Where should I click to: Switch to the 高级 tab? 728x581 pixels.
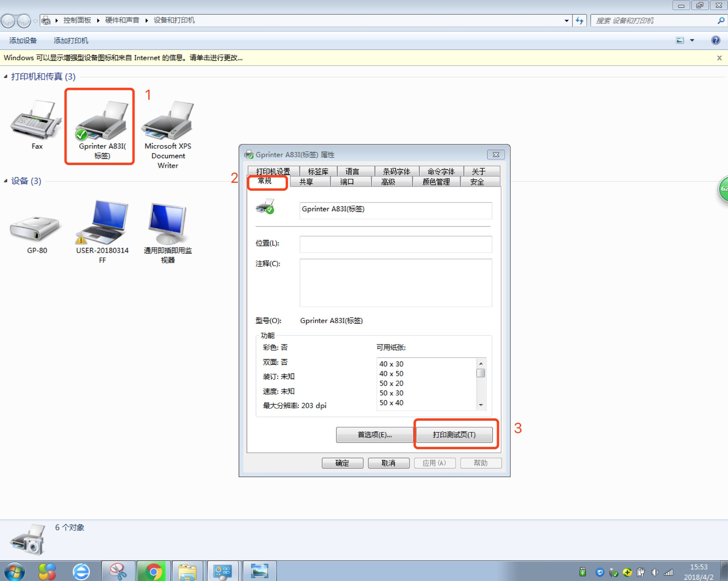[x=388, y=182]
